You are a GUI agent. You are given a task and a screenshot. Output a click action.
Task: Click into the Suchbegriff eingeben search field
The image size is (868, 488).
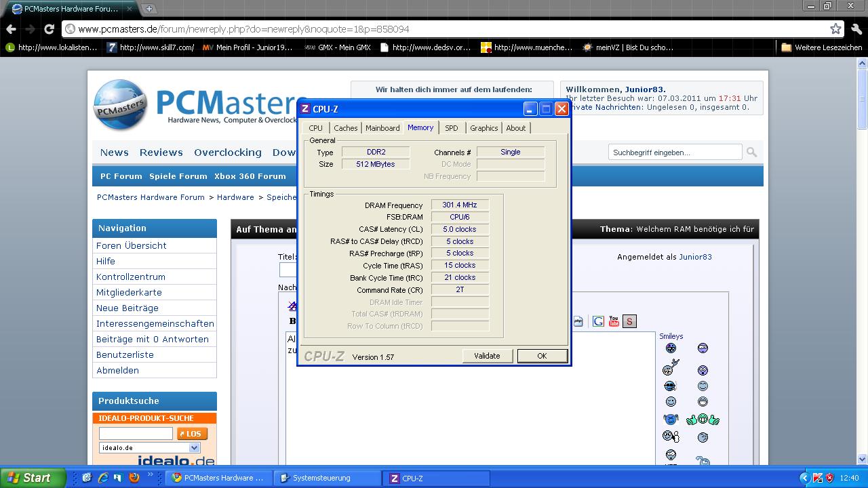tap(674, 152)
